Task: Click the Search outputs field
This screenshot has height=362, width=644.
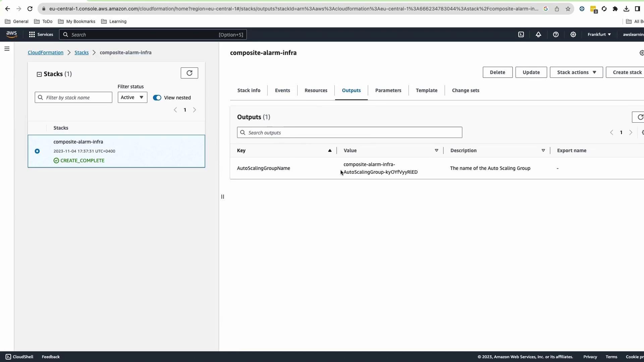Action: click(350, 133)
